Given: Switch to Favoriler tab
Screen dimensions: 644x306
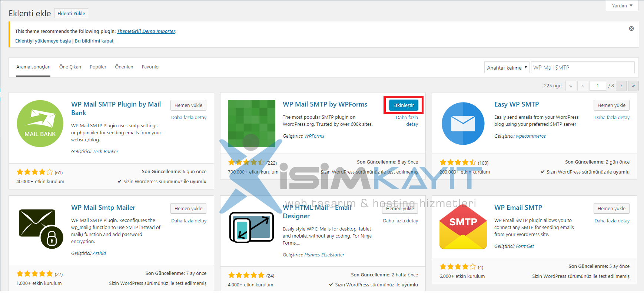Looking at the screenshot, I should 151,67.
